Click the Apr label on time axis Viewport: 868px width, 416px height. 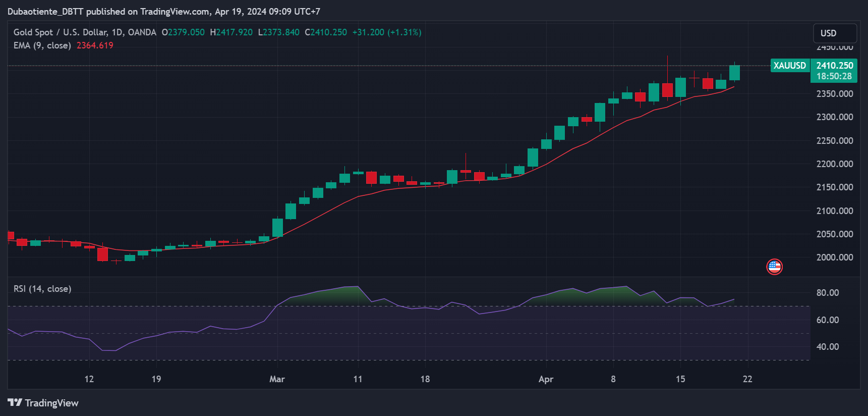(546, 379)
